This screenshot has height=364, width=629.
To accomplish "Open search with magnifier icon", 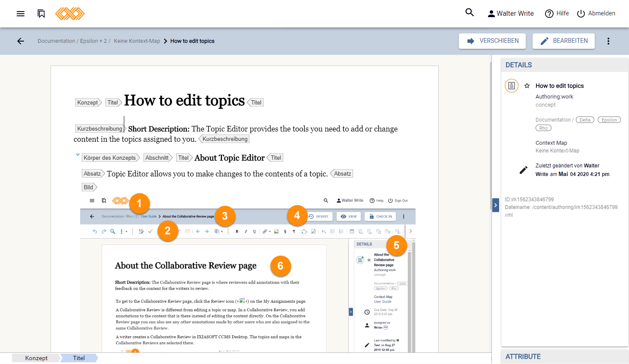I will click(x=470, y=12).
